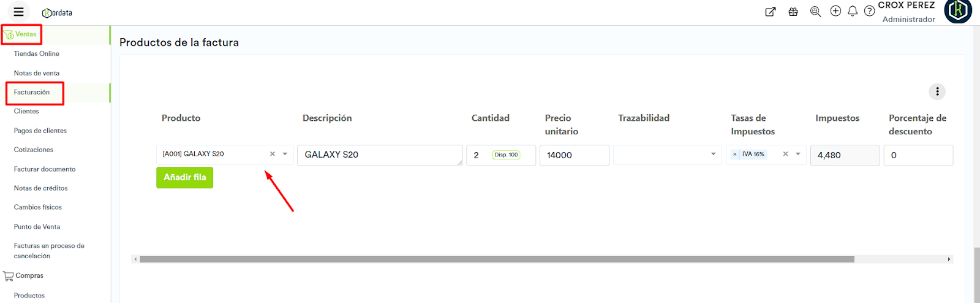Expand the Producto dropdown arrow
Screen dimensions: 980x303
pyautogui.click(x=285, y=154)
